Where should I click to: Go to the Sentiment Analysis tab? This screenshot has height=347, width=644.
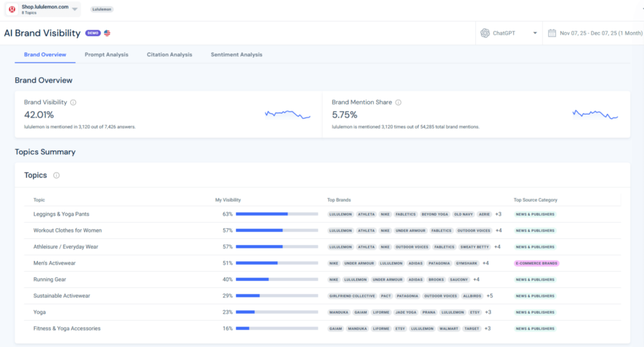[x=236, y=55]
